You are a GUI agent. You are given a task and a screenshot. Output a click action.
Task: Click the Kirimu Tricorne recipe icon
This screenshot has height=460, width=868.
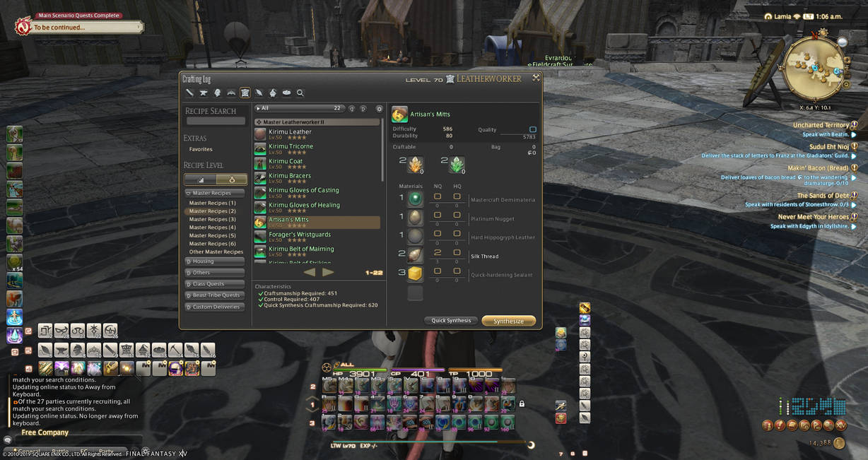click(261, 148)
